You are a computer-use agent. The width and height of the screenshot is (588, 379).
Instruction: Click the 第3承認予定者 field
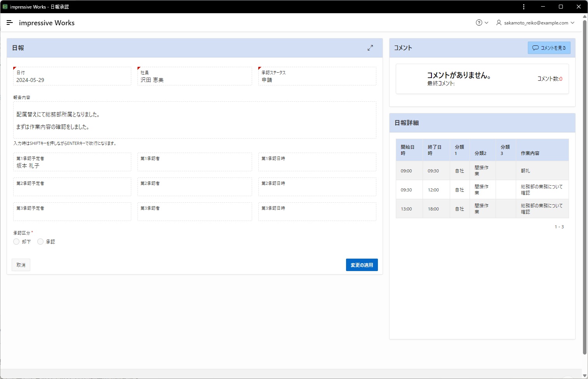click(x=72, y=212)
